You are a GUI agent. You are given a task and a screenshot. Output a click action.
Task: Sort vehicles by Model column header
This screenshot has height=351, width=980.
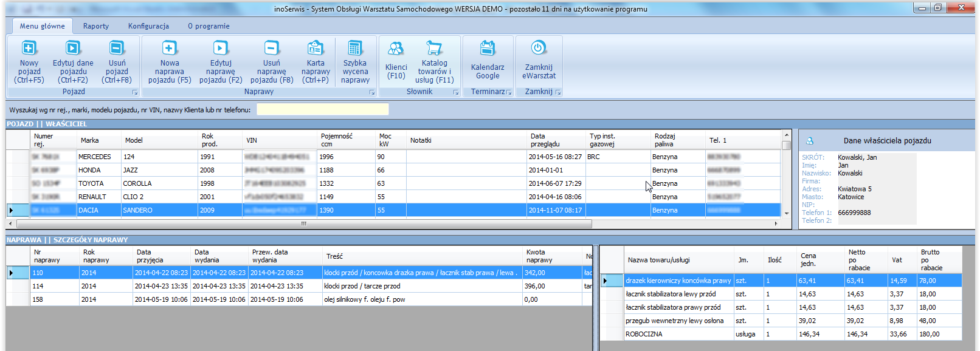pyautogui.click(x=159, y=140)
